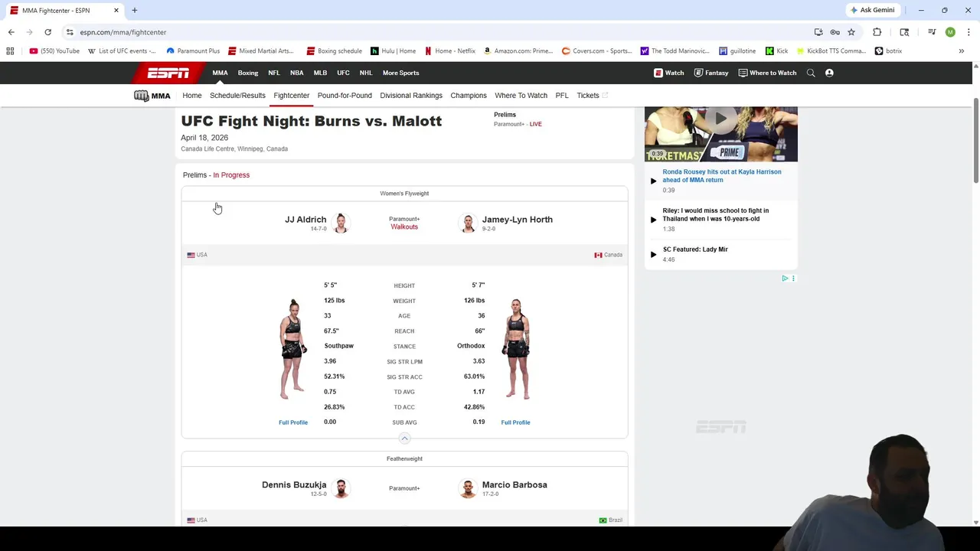The height and width of the screenshot is (551, 980).
Task: Open the Boxing tab in ESPN nav
Action: pos(248,73)
